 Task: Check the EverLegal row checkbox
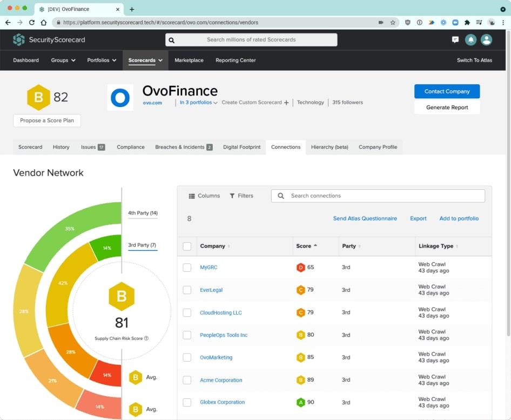[187, 290]
